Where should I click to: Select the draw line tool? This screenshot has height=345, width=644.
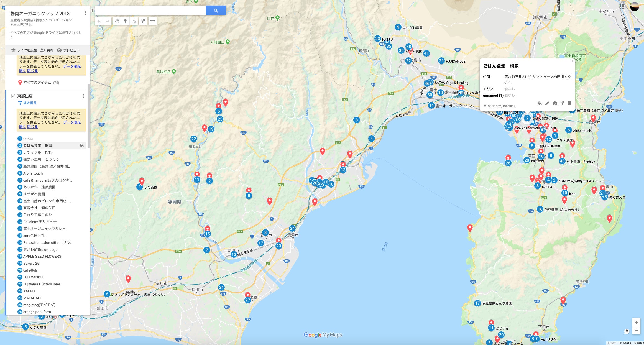[x=134, y=21]
